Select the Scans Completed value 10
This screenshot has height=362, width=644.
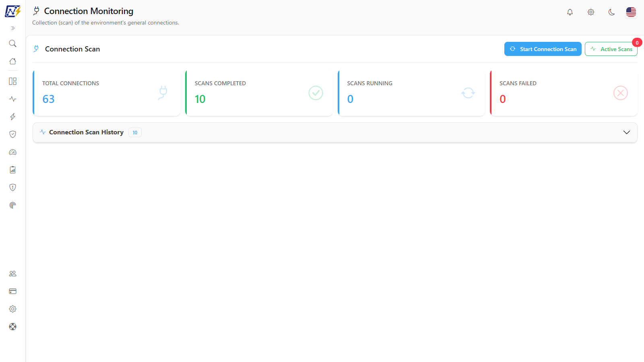click(x=200, y=99)
